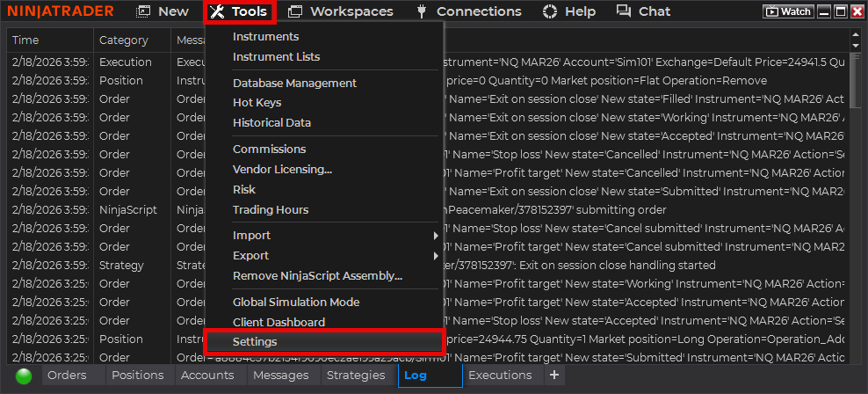The image size is (868, 394).
Task: Toggle Global Simulation Mode
Action: click(295, 303)
